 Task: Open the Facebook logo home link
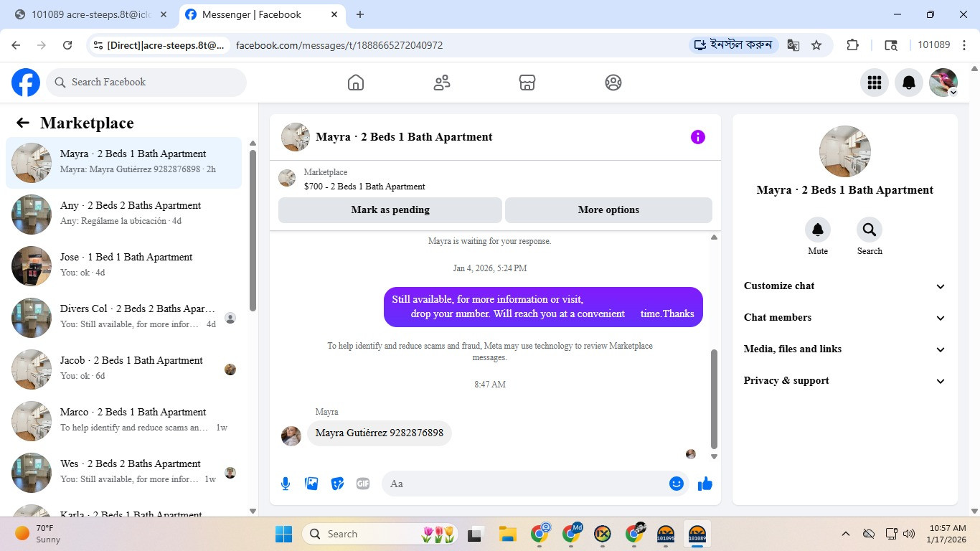tap(26, 83)
